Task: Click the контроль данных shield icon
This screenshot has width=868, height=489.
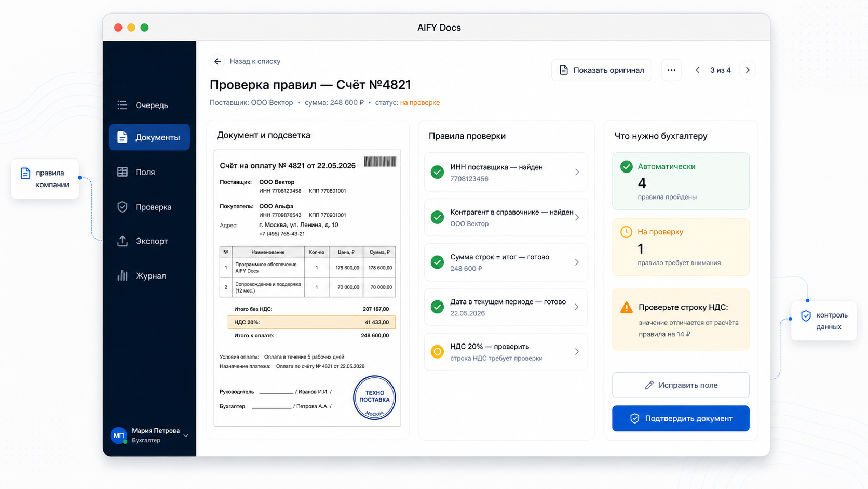Action: tap(806, 315)
